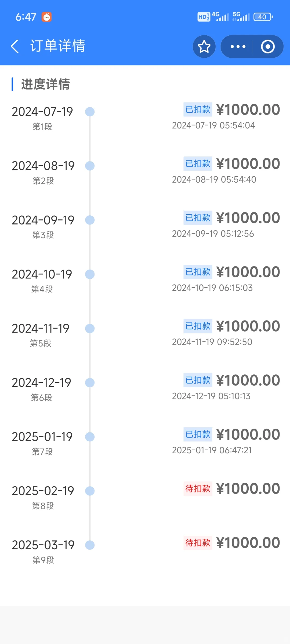
Task: Tap the 5G signal strength icon
Action: 241,17
